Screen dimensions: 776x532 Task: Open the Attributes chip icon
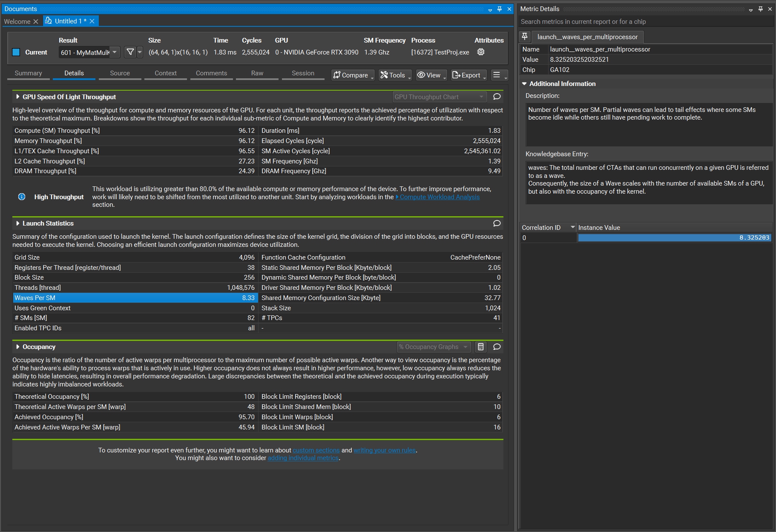coord(481,52)
